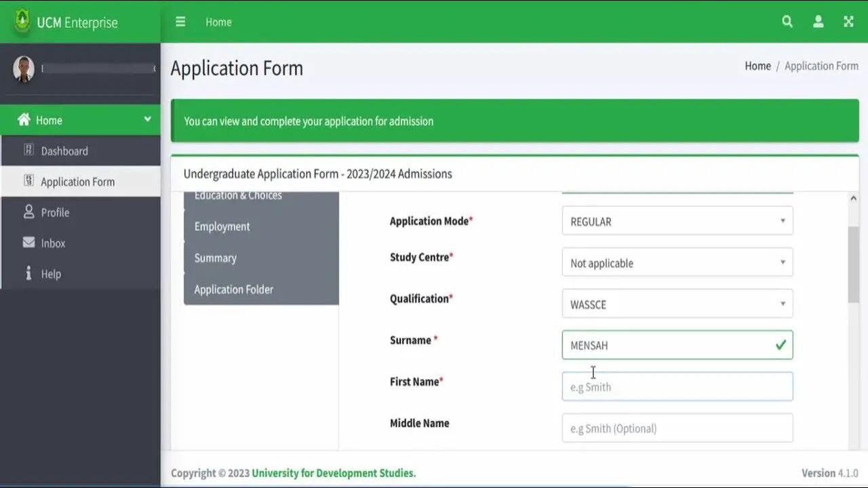
Task: Switch to the Employment form step
Action: 261,226
